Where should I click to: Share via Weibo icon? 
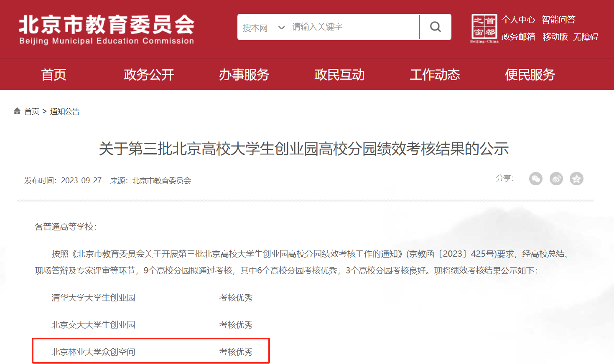point(556,179)
